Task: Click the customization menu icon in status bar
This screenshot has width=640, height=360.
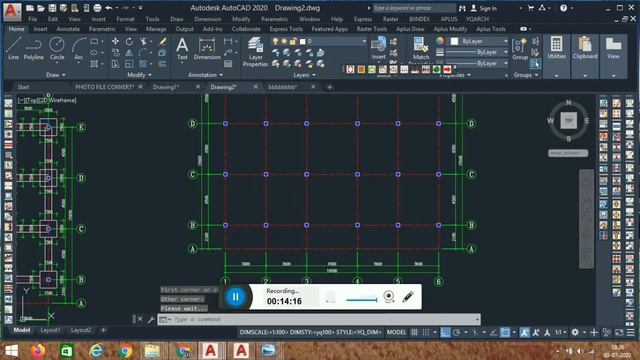Action: [x=631, y=332]
